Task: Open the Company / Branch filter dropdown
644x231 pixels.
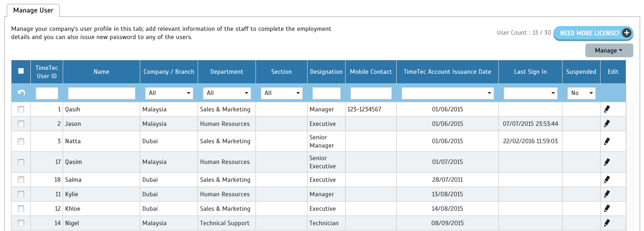Action: 169,93
